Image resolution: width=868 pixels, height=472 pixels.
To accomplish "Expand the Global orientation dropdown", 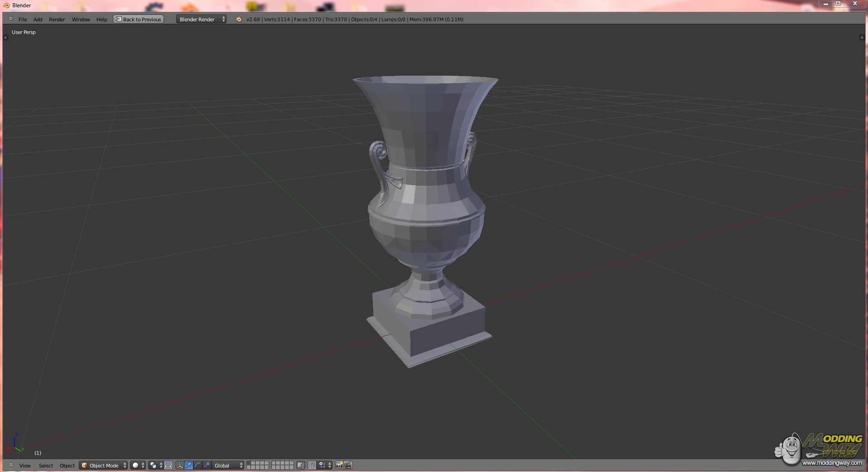I will pos(228,465).
